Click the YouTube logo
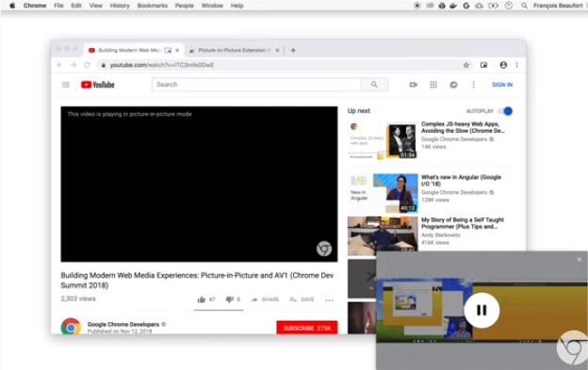 click(97, 85)
